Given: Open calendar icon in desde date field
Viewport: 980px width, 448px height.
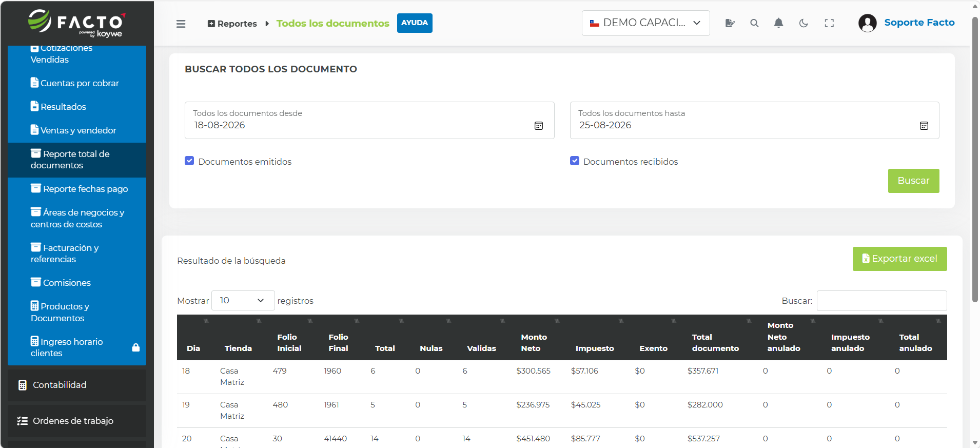Looking at the screenshot, I should 539,126.
